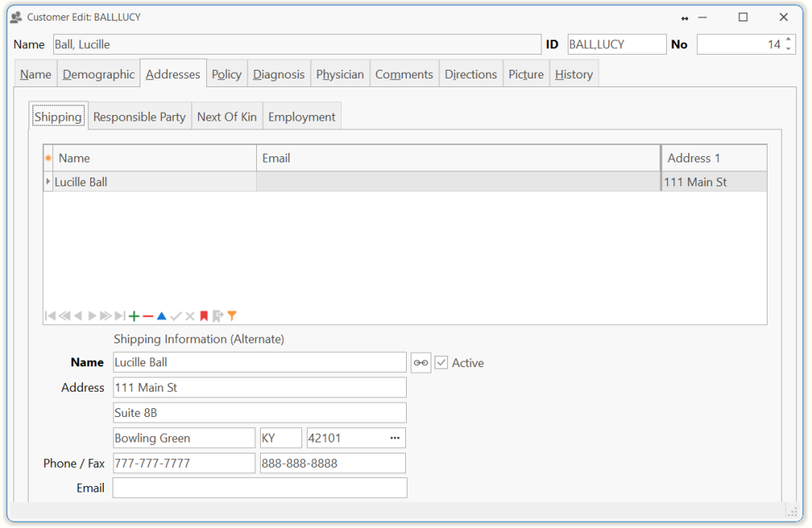Increase customer No with up spinner arrow
812x528 pixels.
tap(788, 40)
